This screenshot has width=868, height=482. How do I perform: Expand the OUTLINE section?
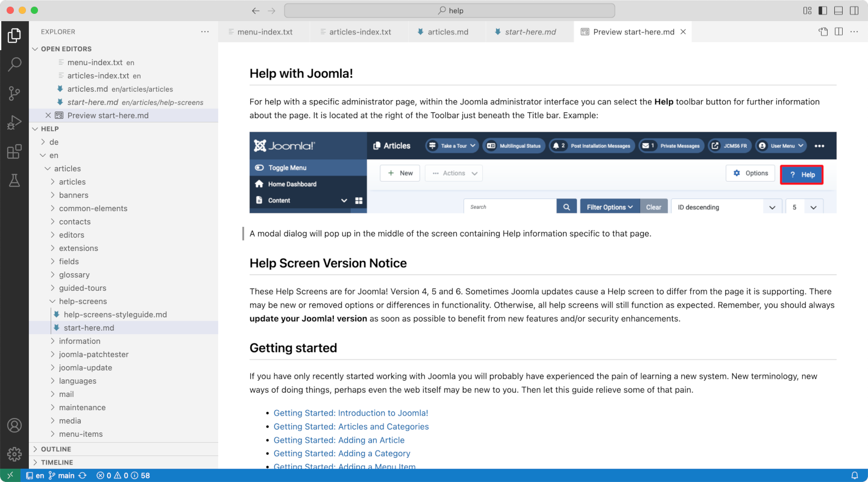coord(56,449)
